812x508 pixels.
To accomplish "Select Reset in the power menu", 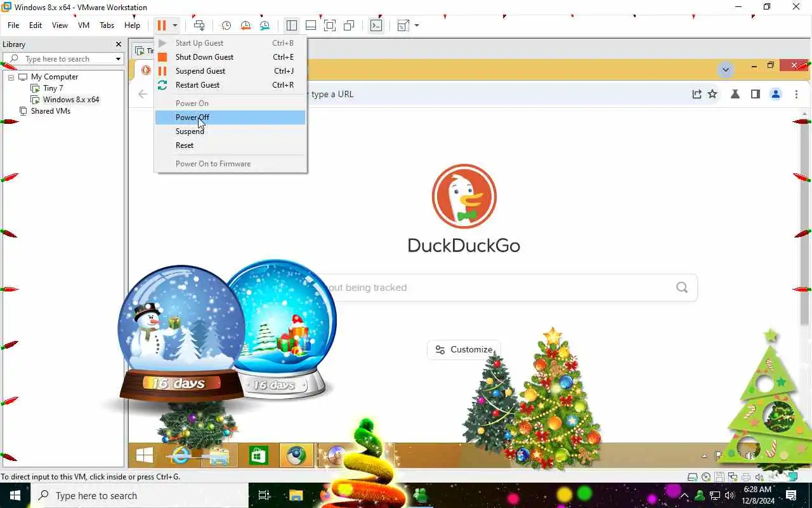I will click(x=230, y=145).
